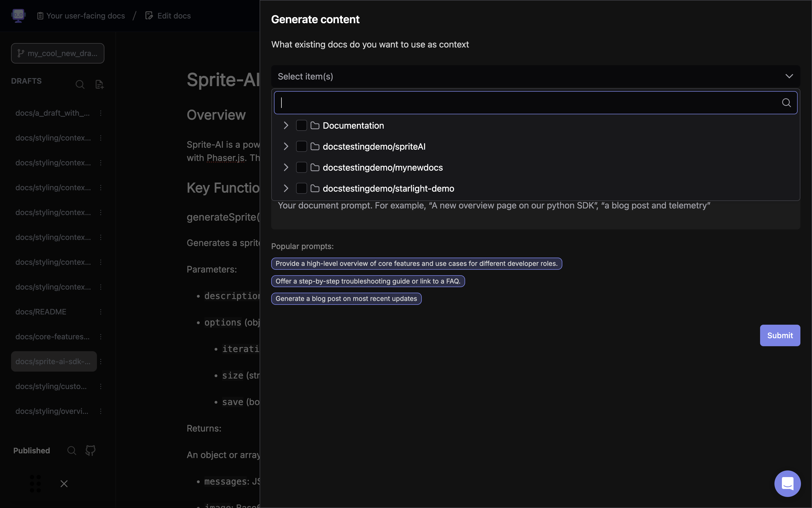Click the search icon next to DRAFTS
This screenshot has height=508, width=812.
coord(80,84)
